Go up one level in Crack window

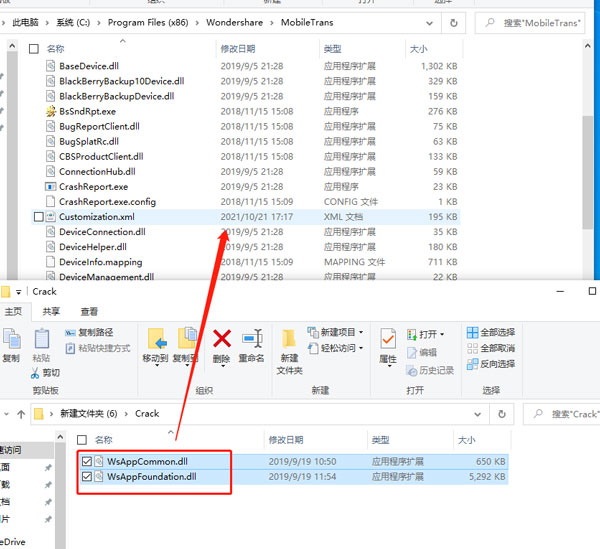(21, 414)
